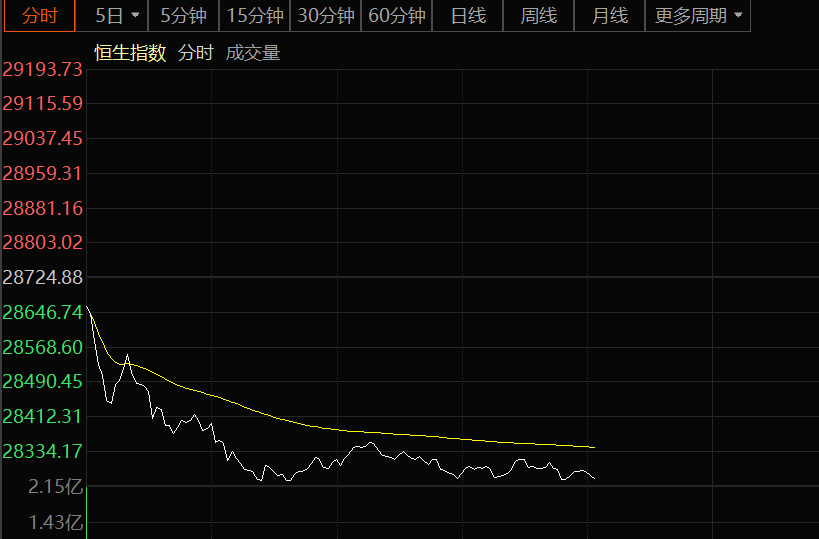Open the 日线 daily chart
Screen dimensions: 819x539
click(467, 16)
